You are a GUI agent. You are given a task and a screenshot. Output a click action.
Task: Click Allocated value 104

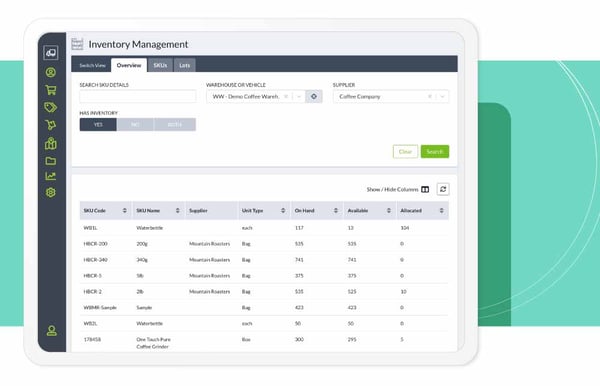(x=405, y=228)
